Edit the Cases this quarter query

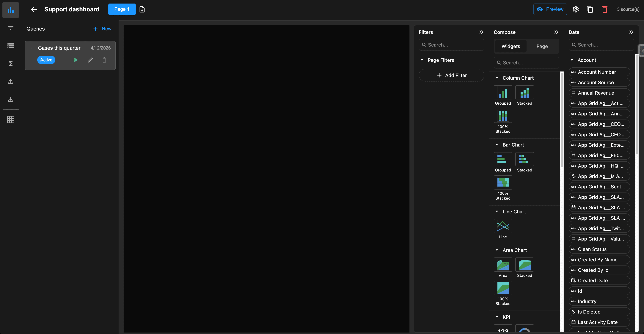point(90,60)
